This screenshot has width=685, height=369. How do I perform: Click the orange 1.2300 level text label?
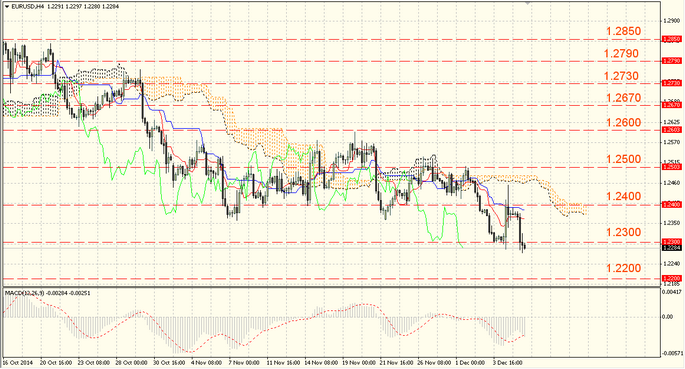tap(623, 232)
